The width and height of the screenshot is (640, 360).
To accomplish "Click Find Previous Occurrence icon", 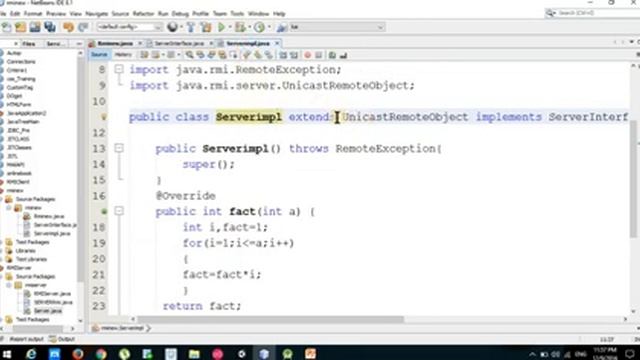I will pos(200,55).
